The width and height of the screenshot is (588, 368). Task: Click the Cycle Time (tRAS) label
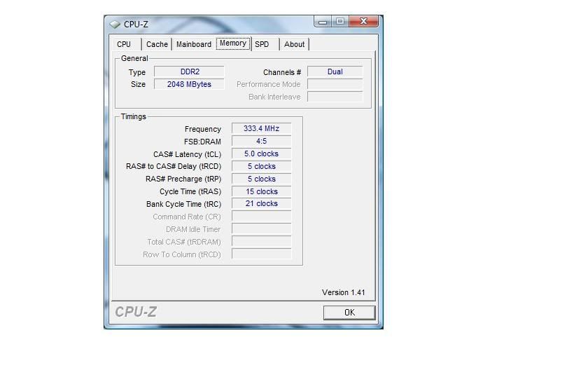click(x=190, y=191)
